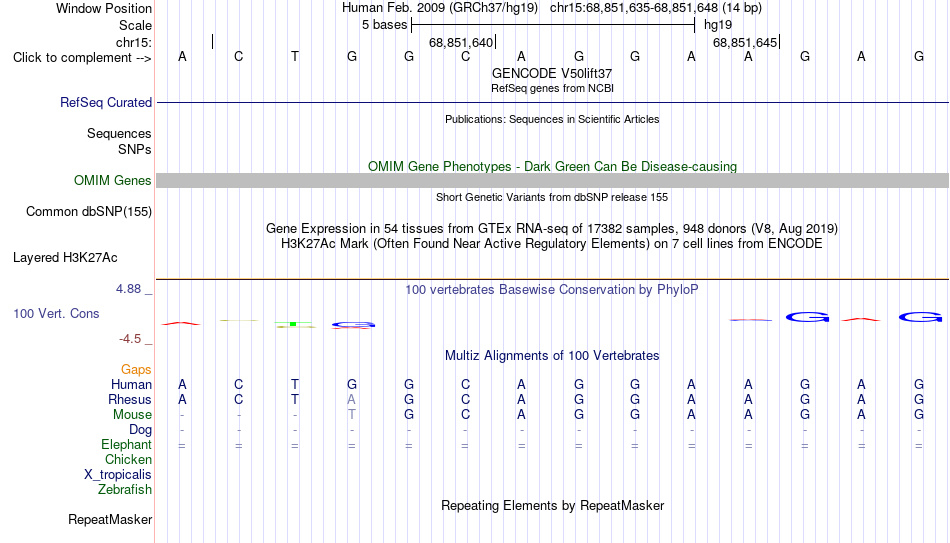The width and height of the screenshot is (950, 543).
Task: Click the GENCODE V50lift37 track title
Action: 552,73
